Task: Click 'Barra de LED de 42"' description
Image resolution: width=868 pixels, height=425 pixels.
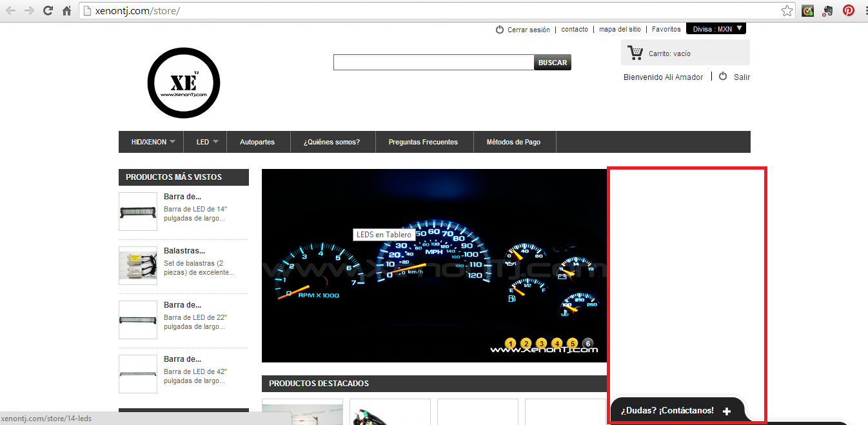Action: [195, 376]
